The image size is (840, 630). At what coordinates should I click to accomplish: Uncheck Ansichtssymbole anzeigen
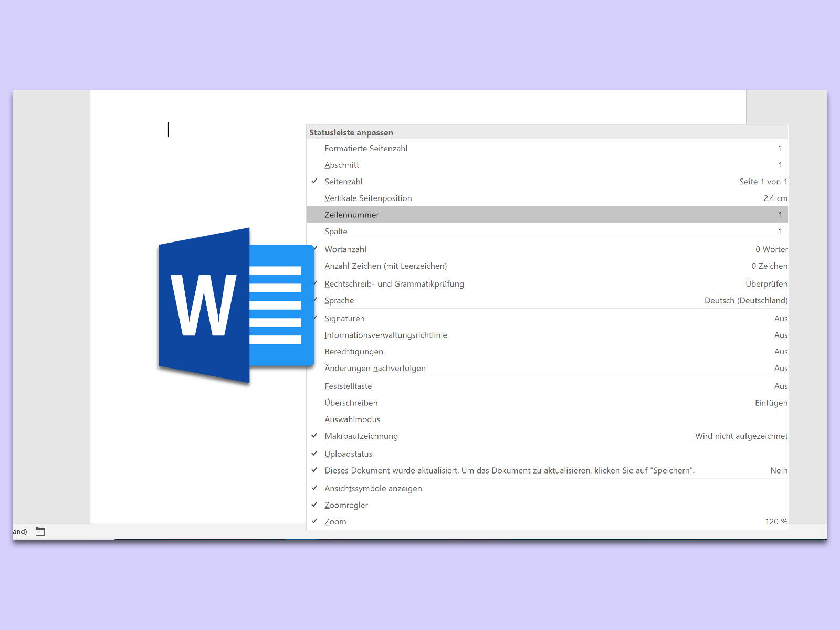coord(547,489)
